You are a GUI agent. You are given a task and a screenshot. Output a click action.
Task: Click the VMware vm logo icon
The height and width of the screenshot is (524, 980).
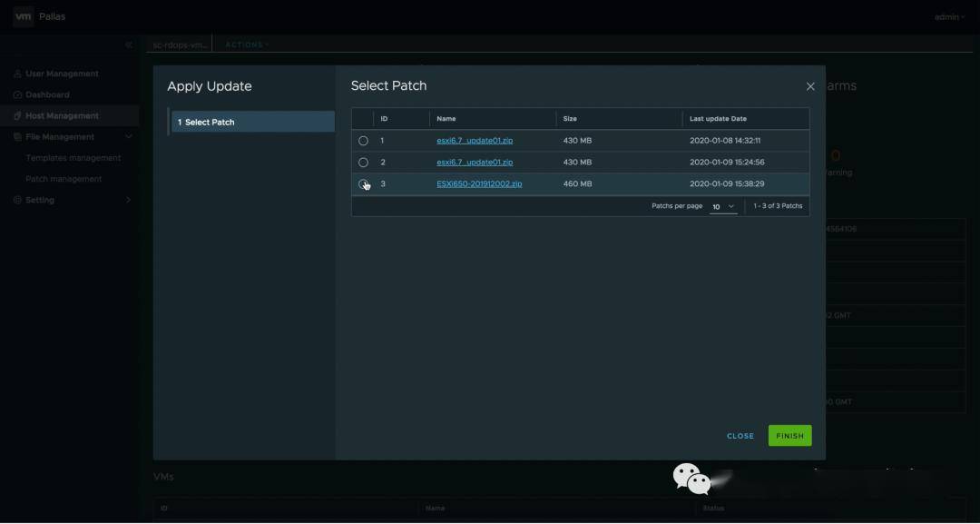click(x=23, y=16)
